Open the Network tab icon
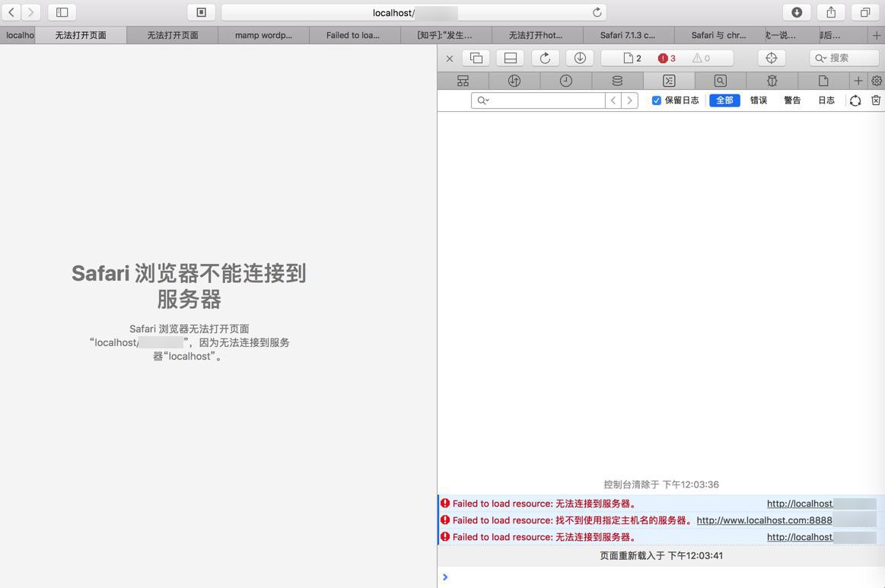Image resolution: width=885 pixels, height=588 pixels. pos(514,81)
